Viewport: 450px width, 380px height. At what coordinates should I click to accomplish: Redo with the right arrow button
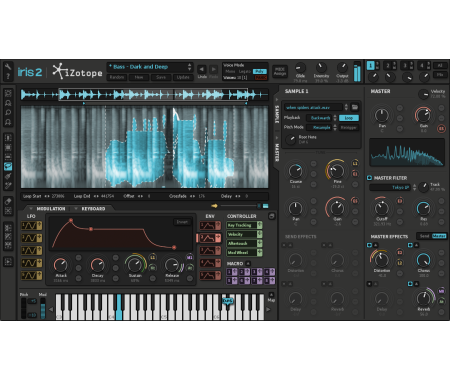(x=213, y=69)
